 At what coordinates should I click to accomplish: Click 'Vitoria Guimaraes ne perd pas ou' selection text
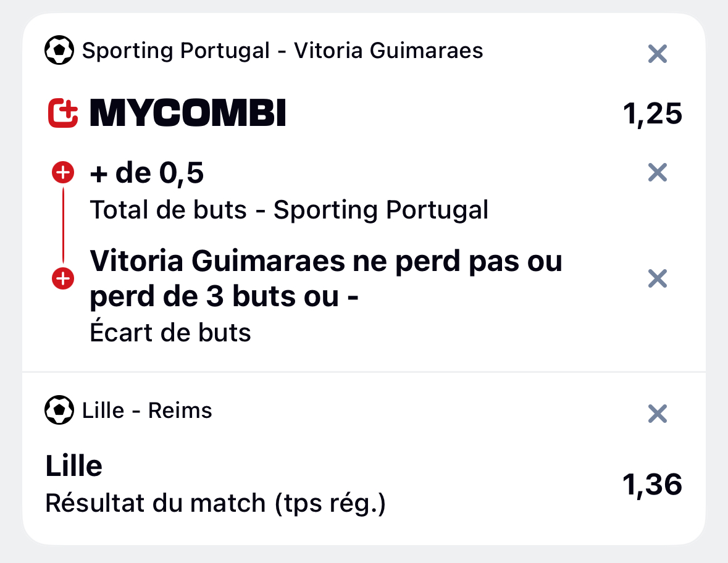[326, 261]
